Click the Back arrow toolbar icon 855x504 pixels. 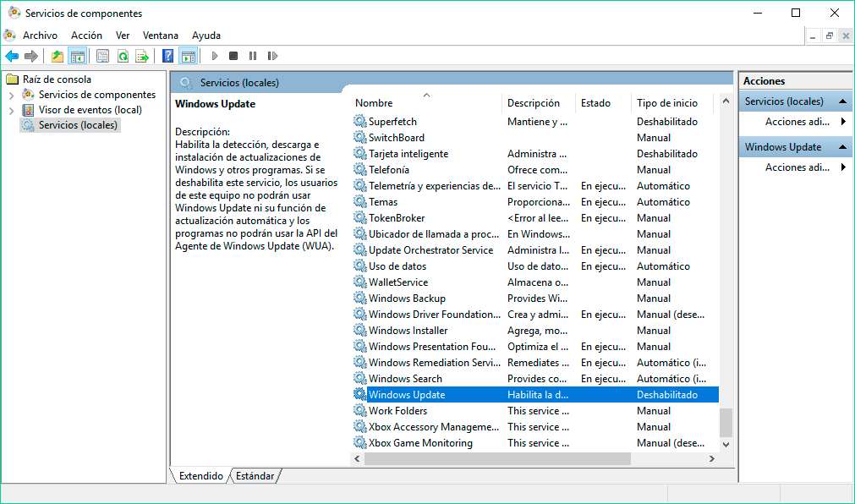point(12,56)
